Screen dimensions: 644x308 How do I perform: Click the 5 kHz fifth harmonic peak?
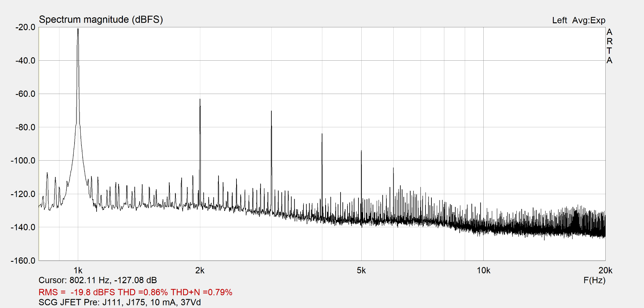361,151
